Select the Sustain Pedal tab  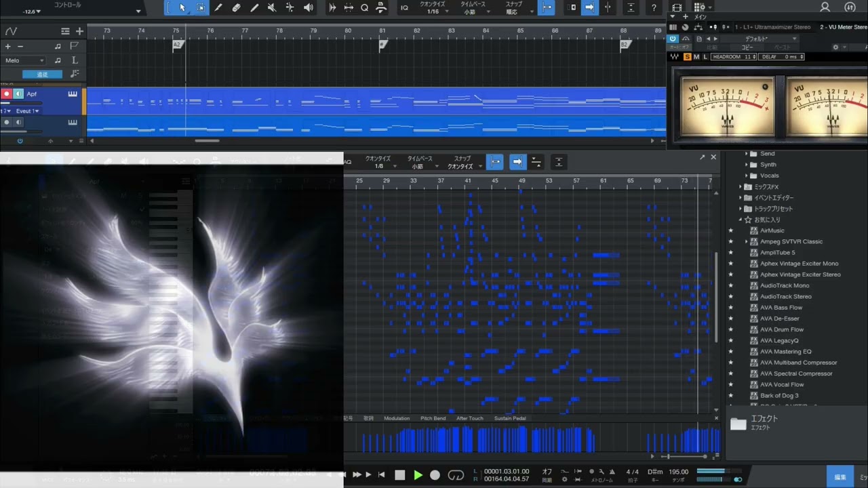(510, 418)
